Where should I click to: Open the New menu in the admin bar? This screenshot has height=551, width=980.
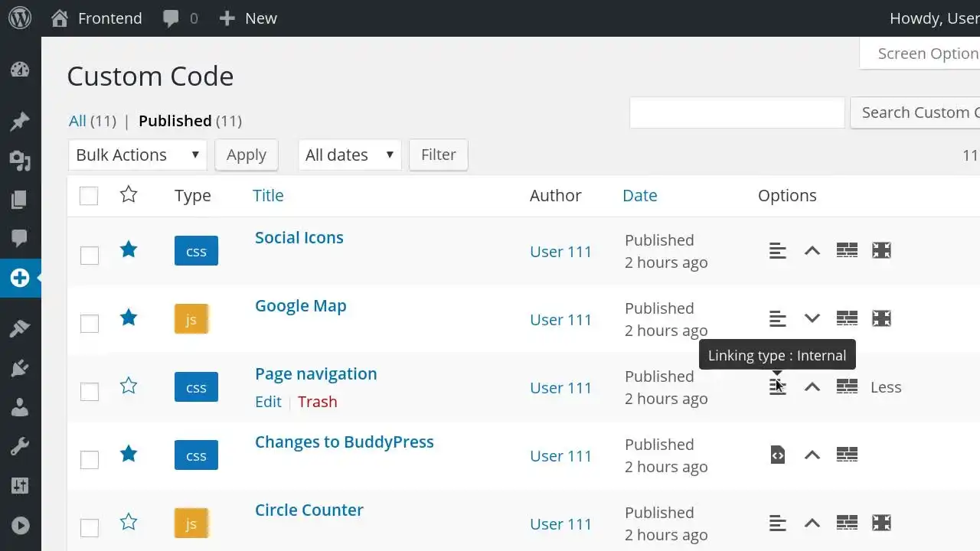pos(247,18)
